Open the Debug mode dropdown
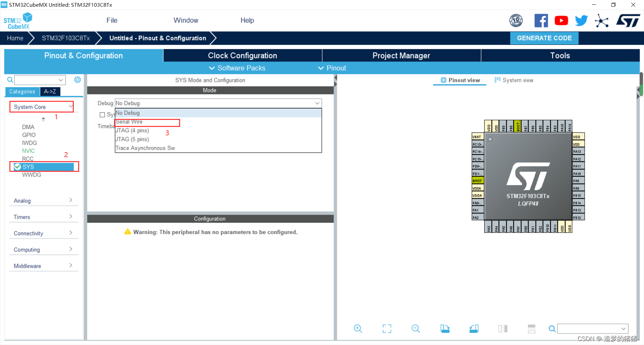 coord(218,103)
